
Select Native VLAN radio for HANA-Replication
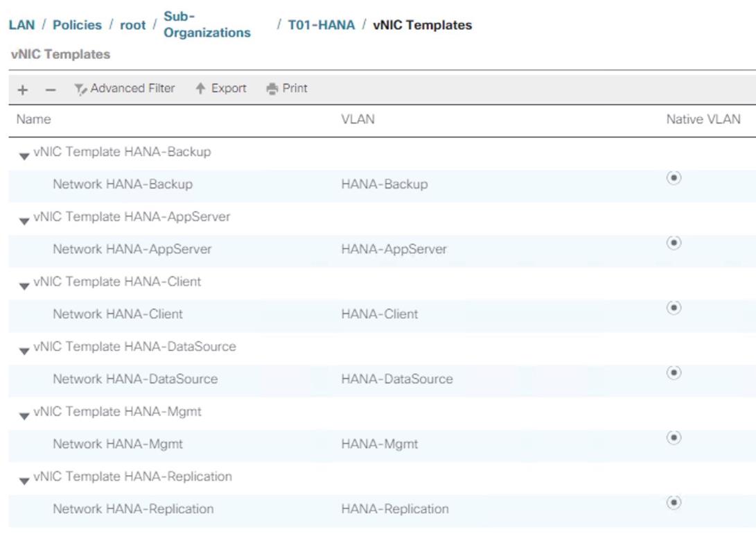(x=674, y=503)
